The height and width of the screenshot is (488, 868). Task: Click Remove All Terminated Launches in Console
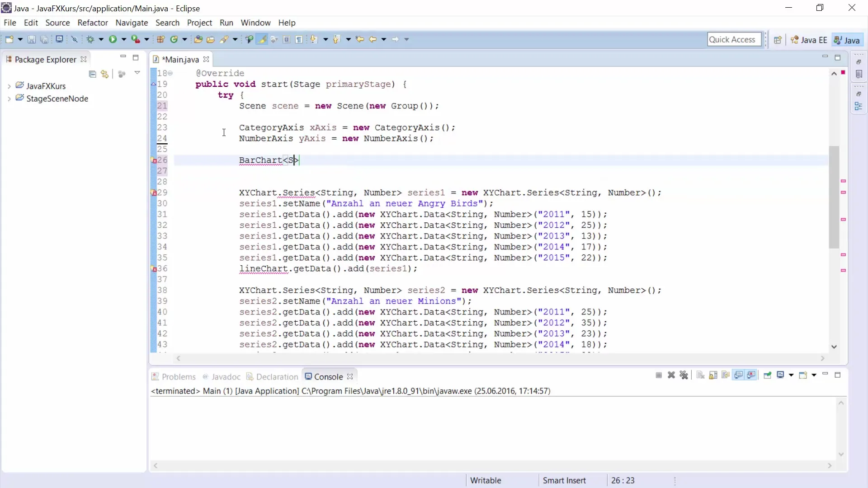684,375
